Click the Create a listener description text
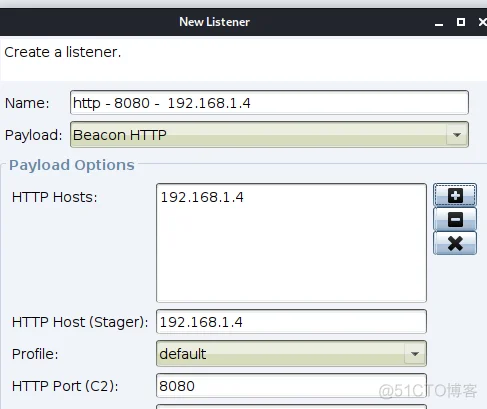 pyautogui.click(x=63, y=52)
